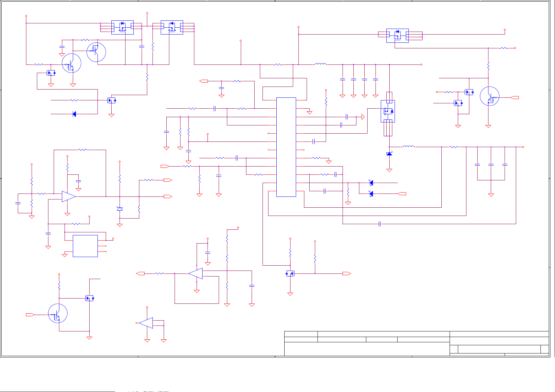Click the input port feeding bottom-left transistor
This screenshot has width=555, height=392.
click(x=30, y=315)
